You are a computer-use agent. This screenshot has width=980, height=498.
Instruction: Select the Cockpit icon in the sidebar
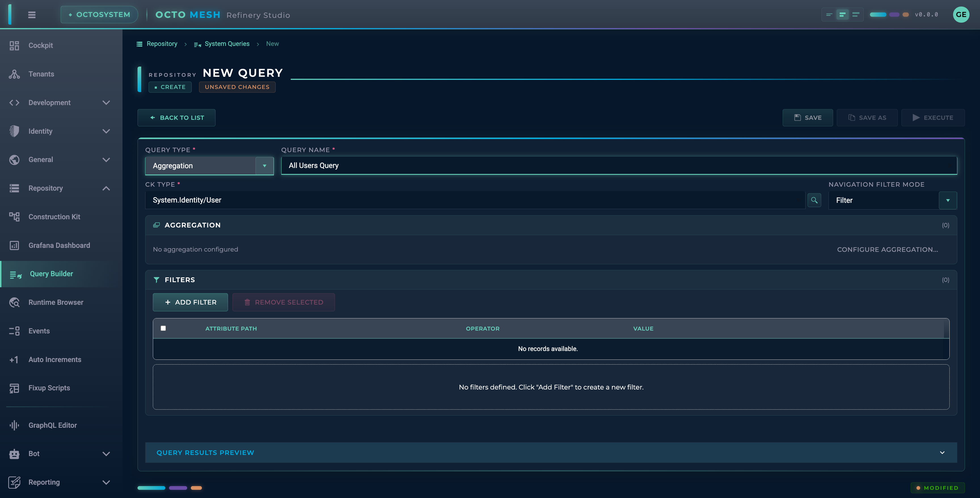(x=14, y=45)
